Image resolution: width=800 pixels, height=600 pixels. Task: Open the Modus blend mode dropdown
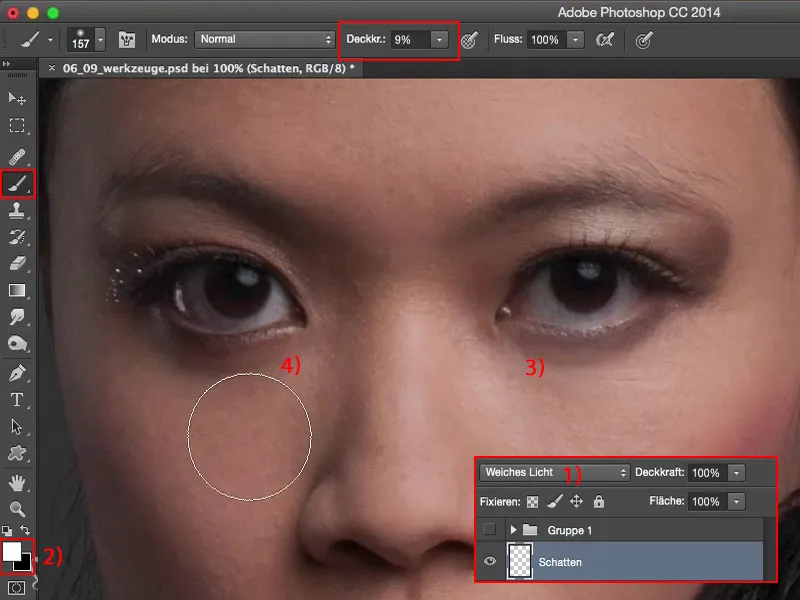point(265,39)
